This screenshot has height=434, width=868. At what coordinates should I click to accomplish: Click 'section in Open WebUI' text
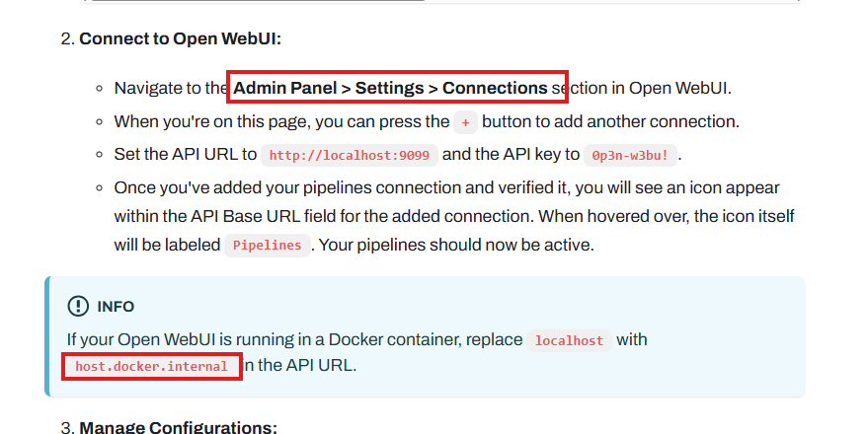[x=647, y=88]
